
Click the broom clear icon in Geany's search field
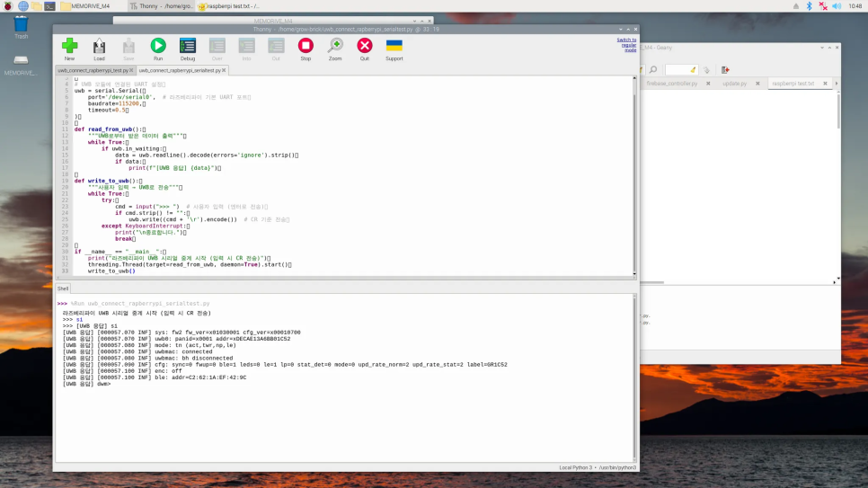[x=693, y=70]
